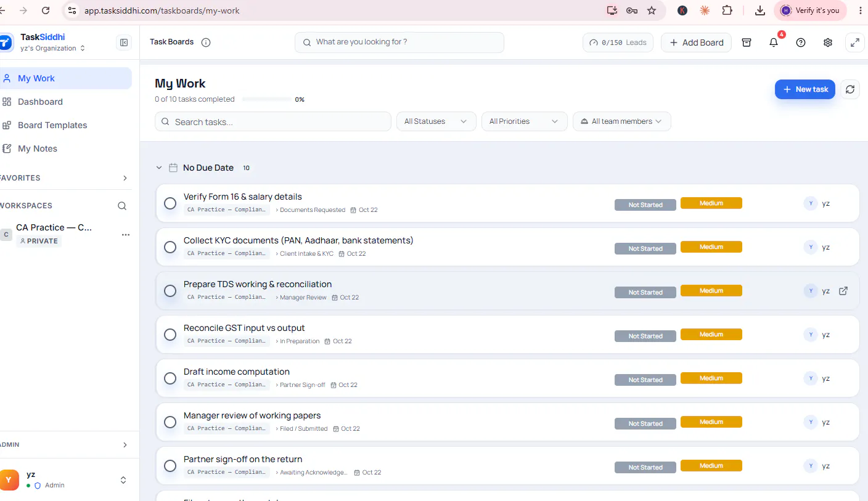Open yz's Organization switcher
This screenshot has height=501, width=868.
point(52,48)
